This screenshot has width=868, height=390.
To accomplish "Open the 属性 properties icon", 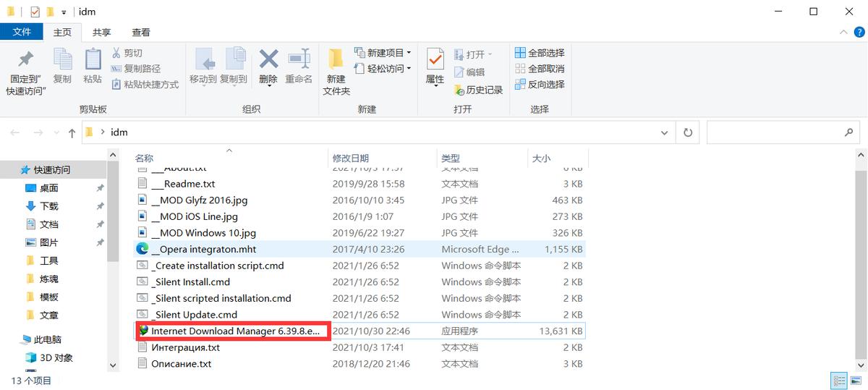I will (x=435, y=61).
